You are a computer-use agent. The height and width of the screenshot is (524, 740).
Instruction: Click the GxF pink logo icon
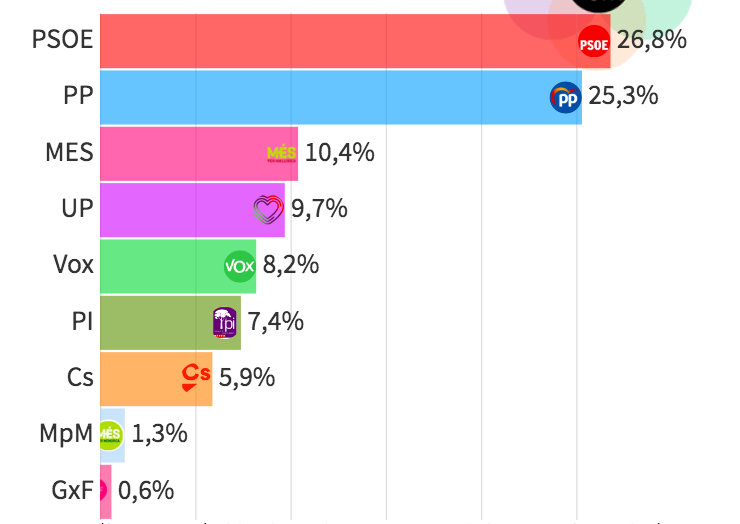coord(102,490)
